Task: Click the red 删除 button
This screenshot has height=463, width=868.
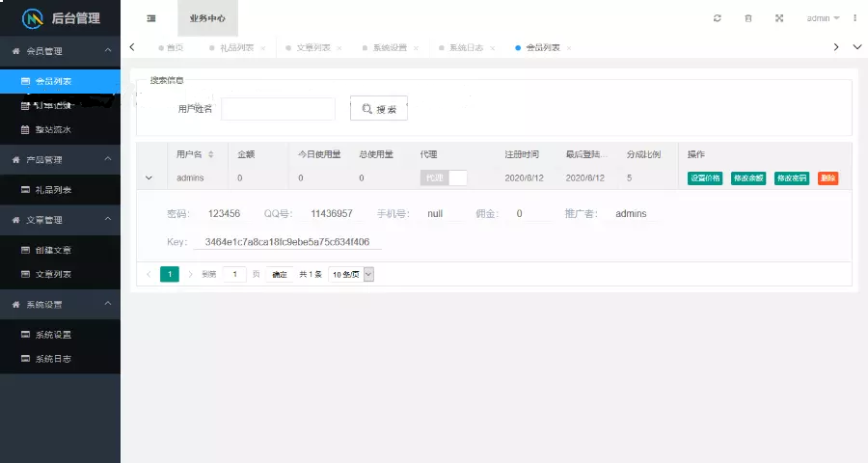Action: point(828,177)
